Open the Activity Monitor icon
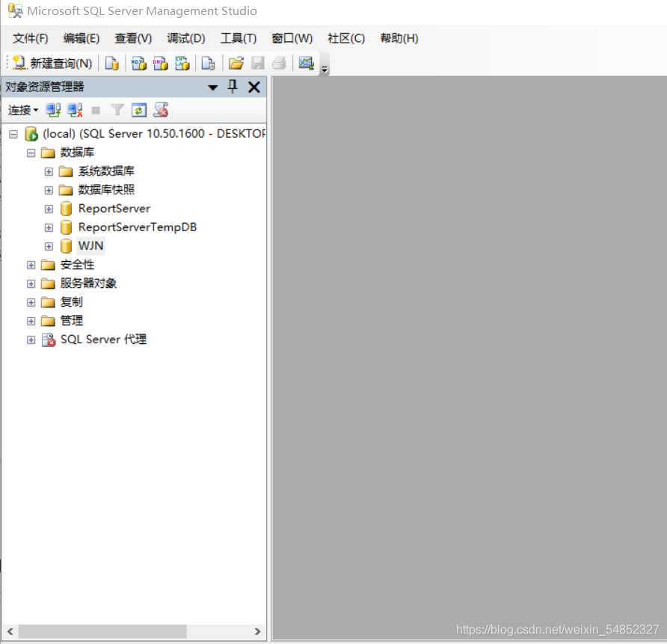Viewport: 667px width, 644px height. (x=306, y=64)
